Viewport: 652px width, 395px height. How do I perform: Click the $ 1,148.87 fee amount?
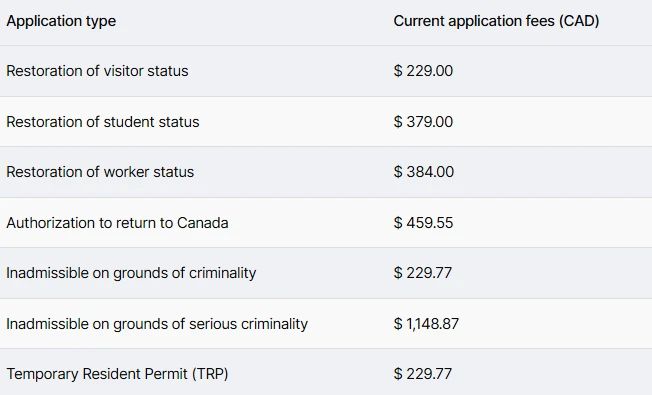[x=426, y=324]
